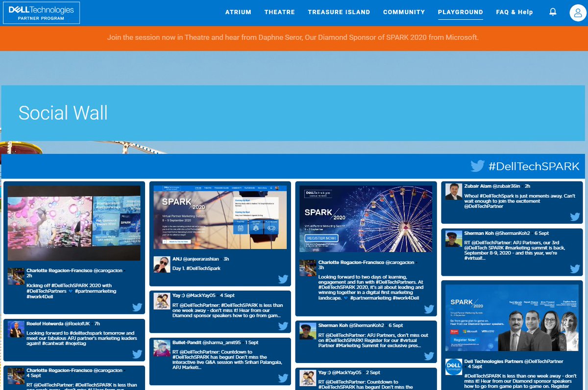The height and width of the screenshot is (390, 588).
Task: Click Charlotte Rogacion-Francisco's 4 Sept retweet card
Action: (x=74, y=378)
